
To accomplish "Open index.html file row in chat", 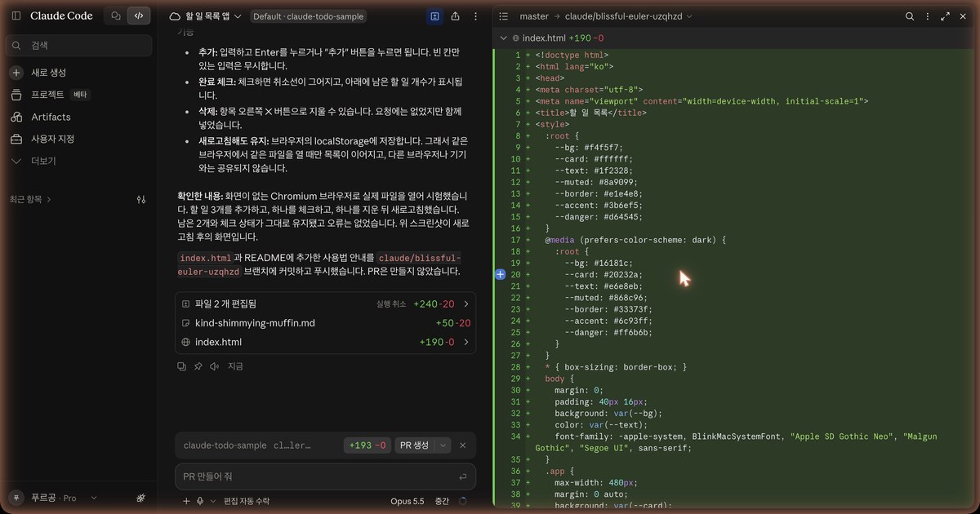I will point(325,342).
